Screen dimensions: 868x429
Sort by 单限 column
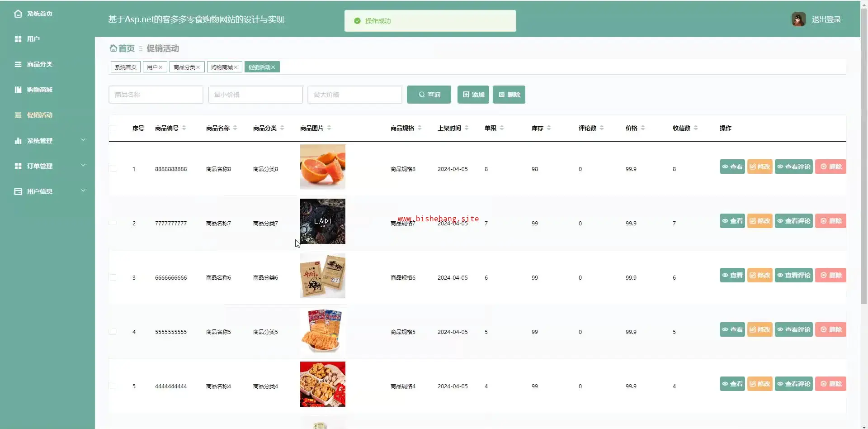pyautogui.click(x=502, y=128)
